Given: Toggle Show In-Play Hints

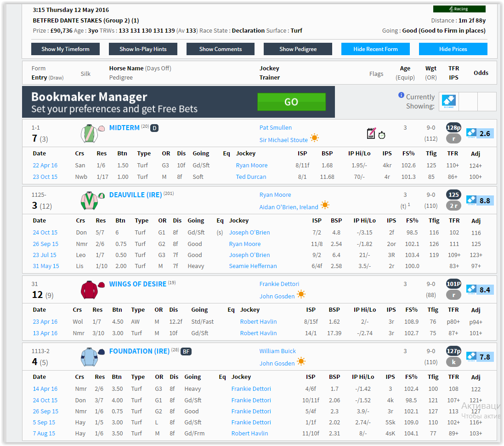Looking at the screenshot, I should pyautogui.click(x=143, y=49).
